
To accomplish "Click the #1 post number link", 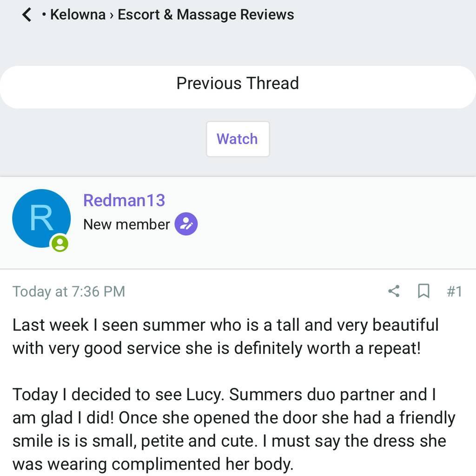I will click(454, 291).
